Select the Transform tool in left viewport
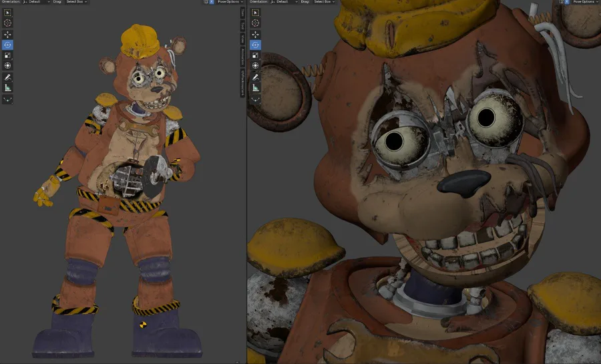The width and height of the screenshot is (601, 364). click(7, 65)
